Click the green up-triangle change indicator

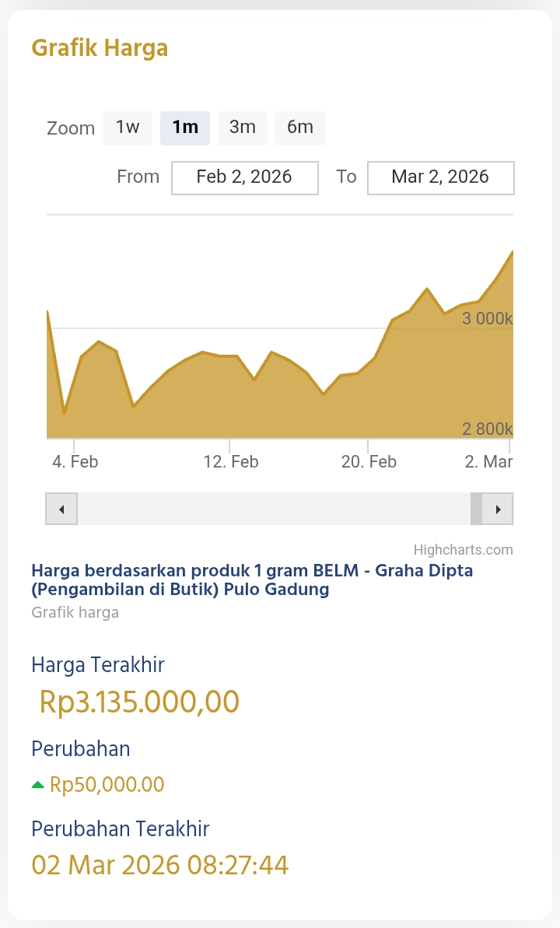(37, 785)
